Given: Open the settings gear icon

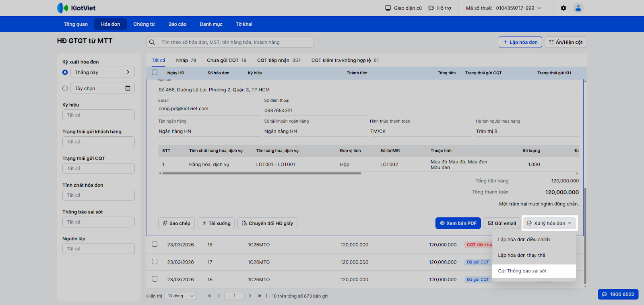Looking at the screenshot, I should 563,8.
